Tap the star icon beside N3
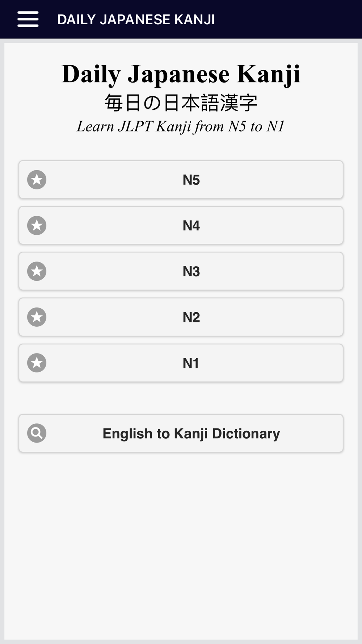 click(x=37, y=271)
